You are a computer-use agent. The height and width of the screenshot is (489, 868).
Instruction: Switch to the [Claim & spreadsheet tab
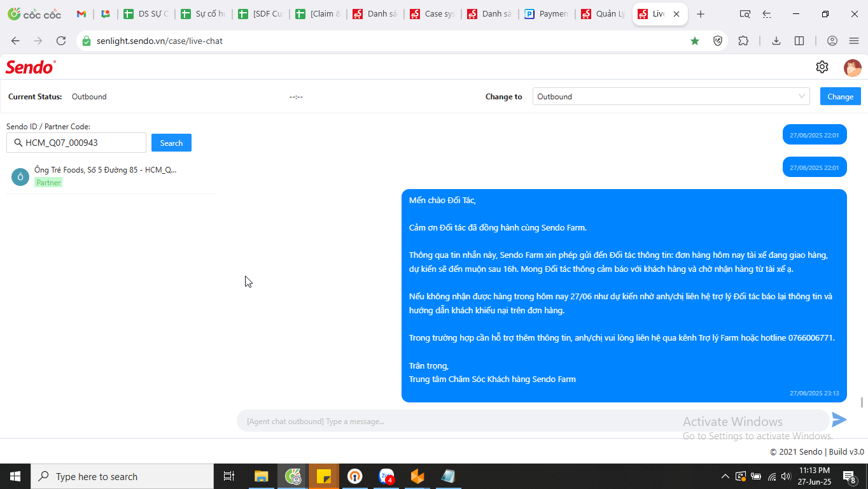tap(318, 14)
